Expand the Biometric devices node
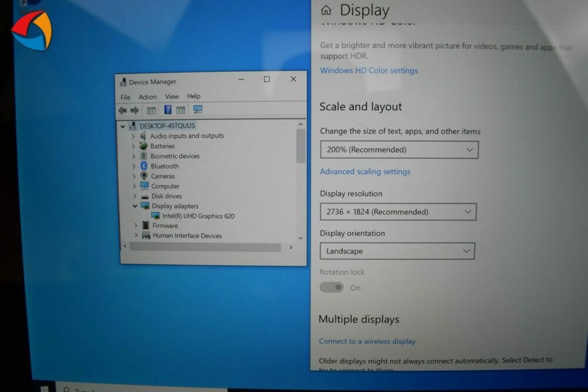Viewport: 588px width, 392px height. [x=134, y=156]
